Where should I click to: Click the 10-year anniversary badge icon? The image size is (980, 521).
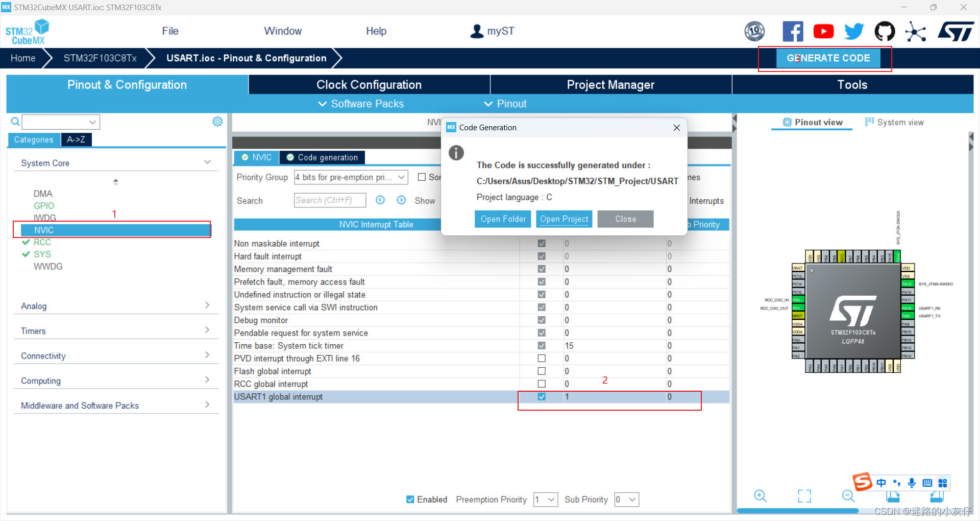754,32
